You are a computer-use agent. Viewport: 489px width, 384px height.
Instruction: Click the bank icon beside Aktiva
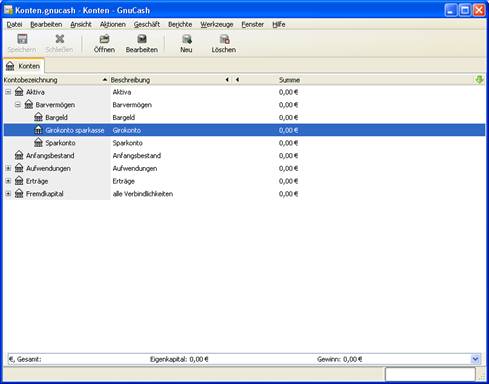19,92
